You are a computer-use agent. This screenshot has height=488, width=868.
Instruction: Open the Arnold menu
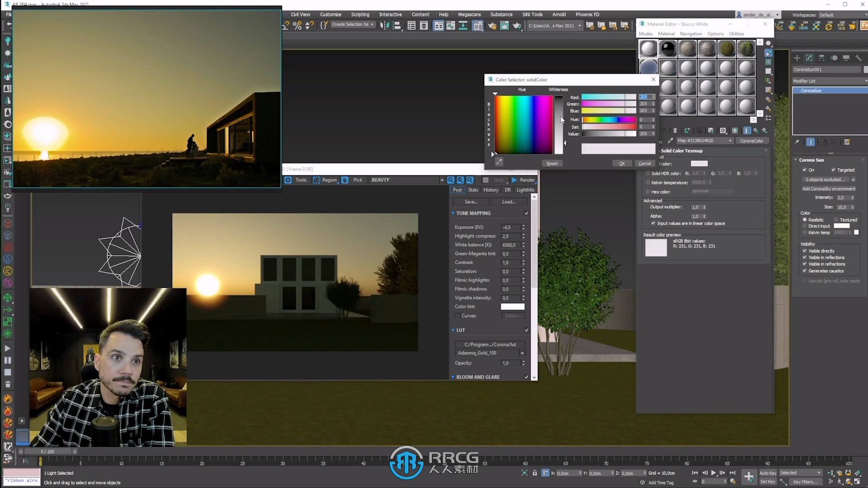tap(560, 14)
